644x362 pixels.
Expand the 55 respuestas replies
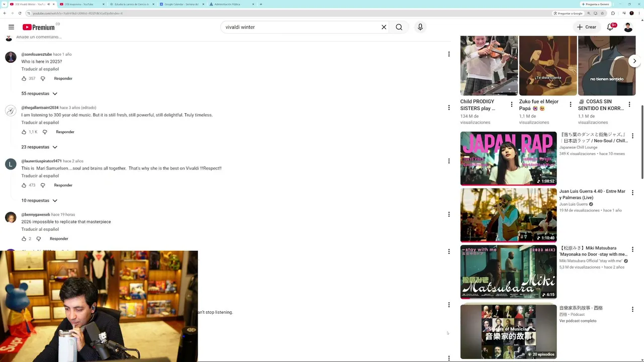click(39, 94)
